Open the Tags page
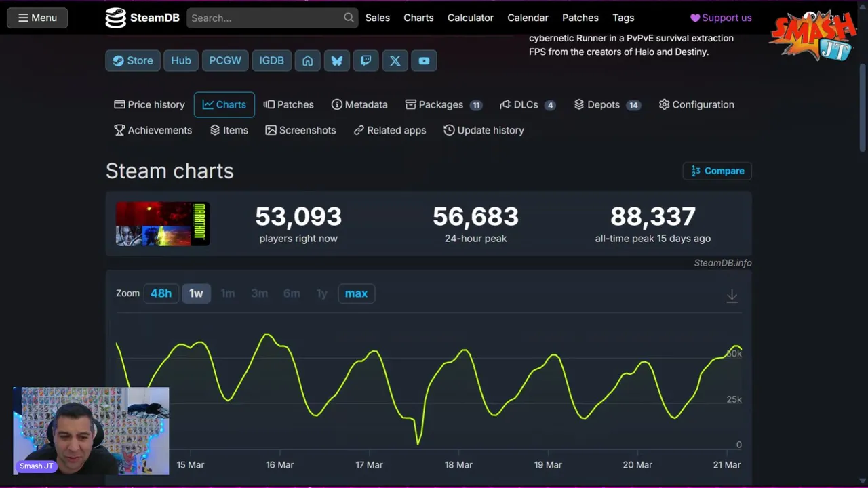 coord(623,18)
